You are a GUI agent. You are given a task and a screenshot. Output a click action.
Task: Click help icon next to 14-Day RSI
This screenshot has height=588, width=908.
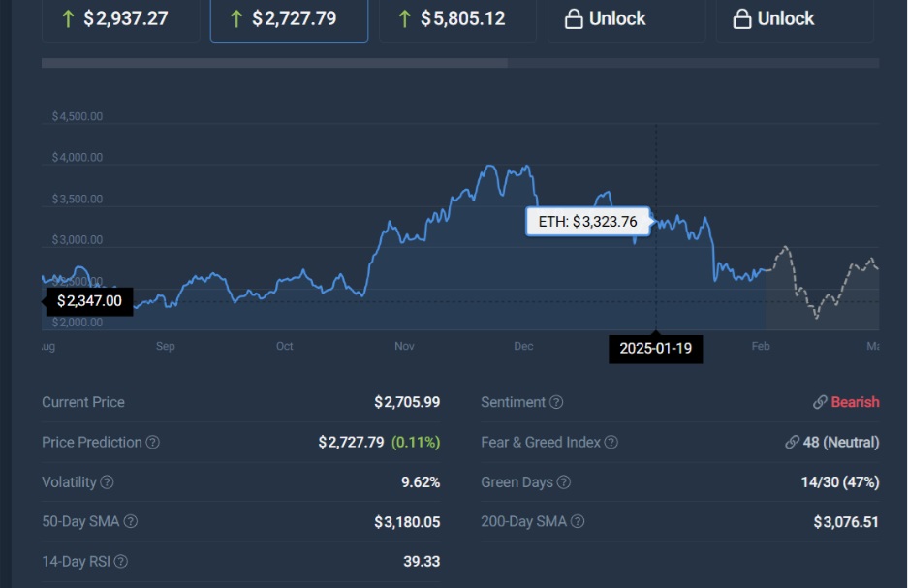120,562
